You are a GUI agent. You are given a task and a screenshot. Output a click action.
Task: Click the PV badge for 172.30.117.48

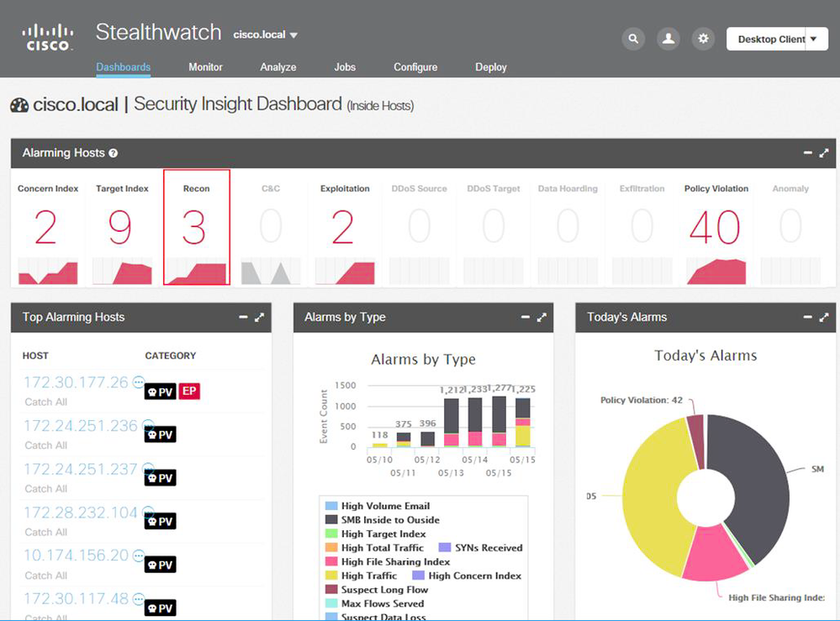[x=160, y=608]
